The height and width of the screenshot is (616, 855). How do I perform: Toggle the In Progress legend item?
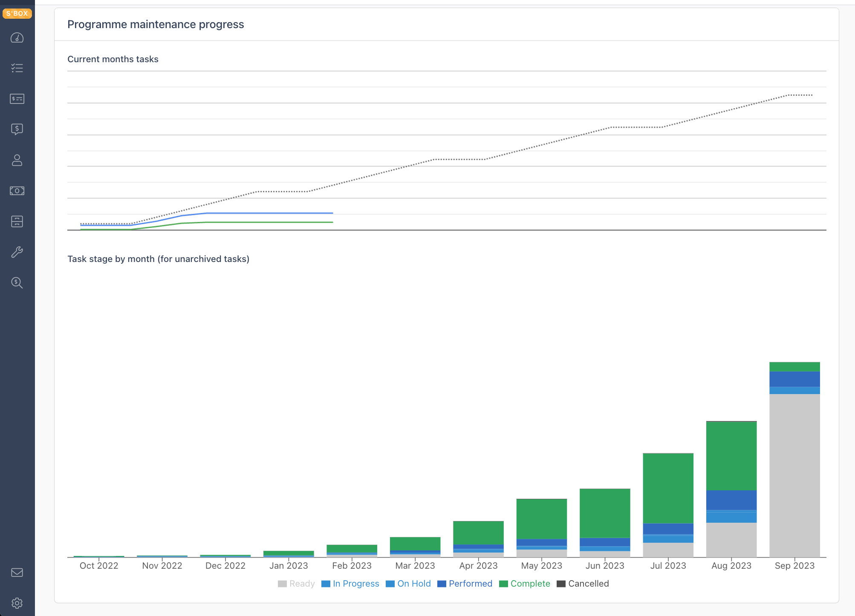(x=350, y=584)
